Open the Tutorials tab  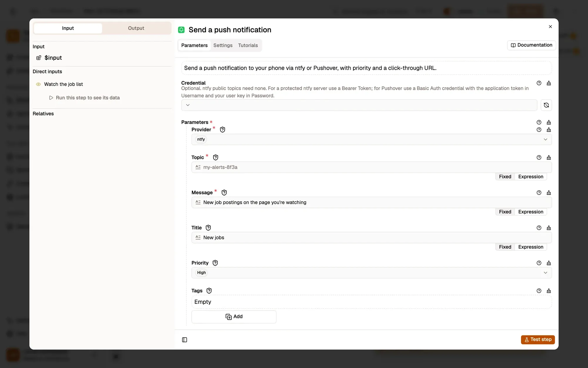(x=248, y=45)
